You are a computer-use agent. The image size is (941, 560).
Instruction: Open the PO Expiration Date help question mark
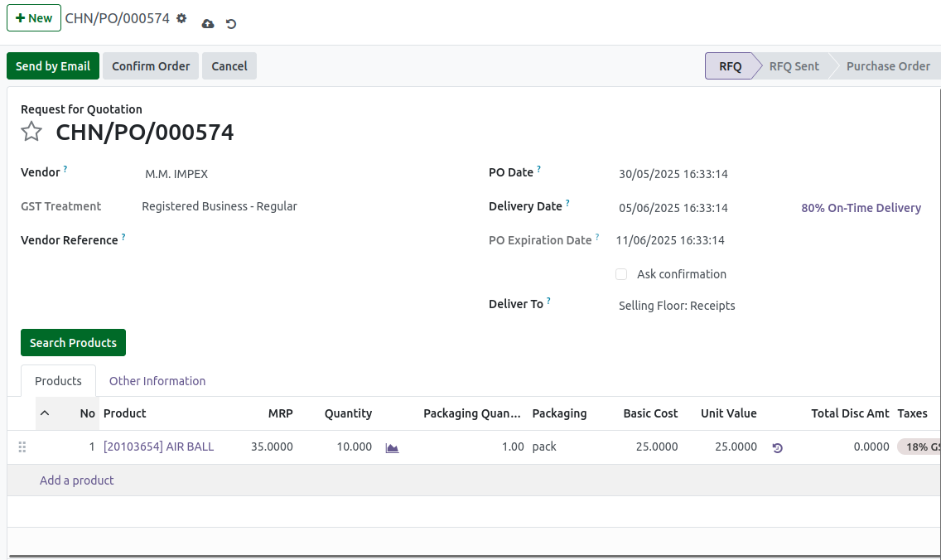(597, 237)
